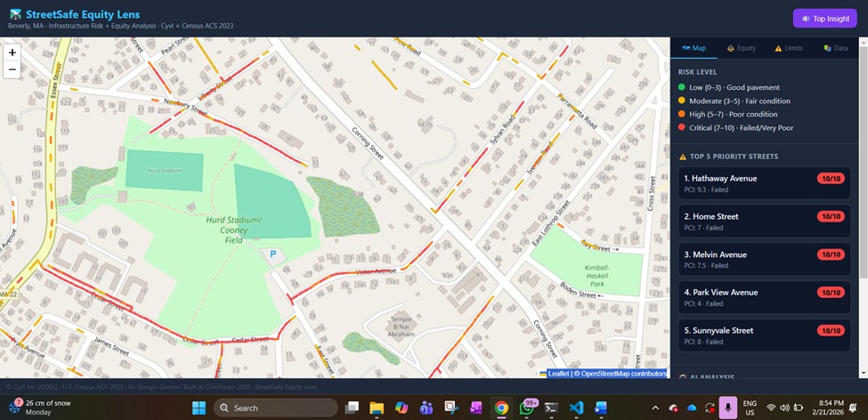
Task: Select the Park View Avenue priority card
Action: [765, 297]
